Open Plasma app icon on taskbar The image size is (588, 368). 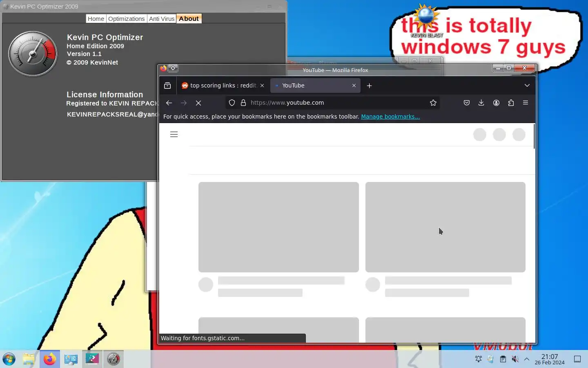click(92, 359)
